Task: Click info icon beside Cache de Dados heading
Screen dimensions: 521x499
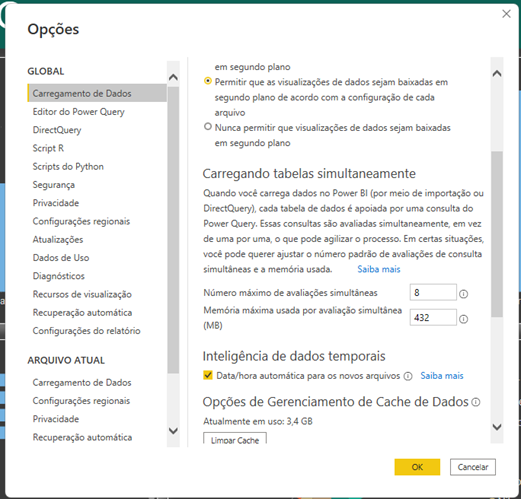Action: 476,402
